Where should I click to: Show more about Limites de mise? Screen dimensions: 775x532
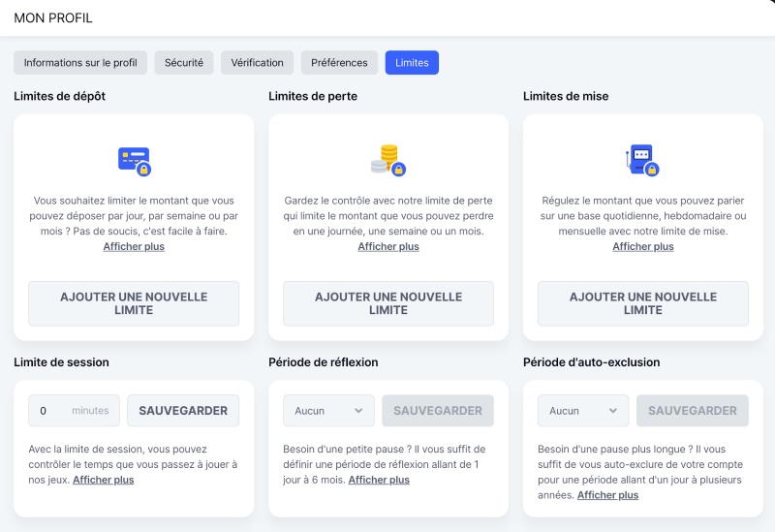[x=643, y=247]
